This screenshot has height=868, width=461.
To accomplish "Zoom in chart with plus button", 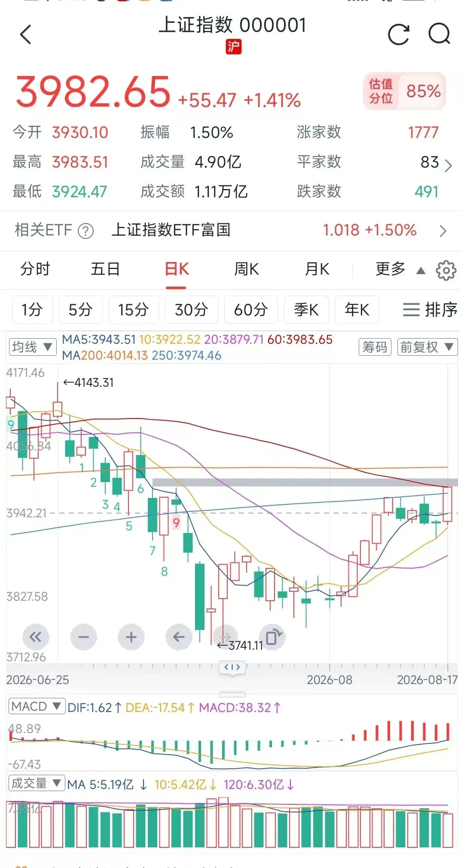I will [x=131, y=637].
